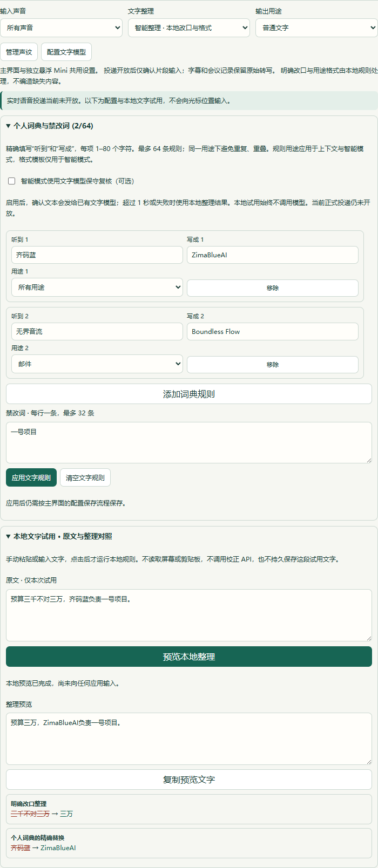Click the 本地预览已完成 status text
This screenshot has width=378, height=868.
tap(63, 683)
